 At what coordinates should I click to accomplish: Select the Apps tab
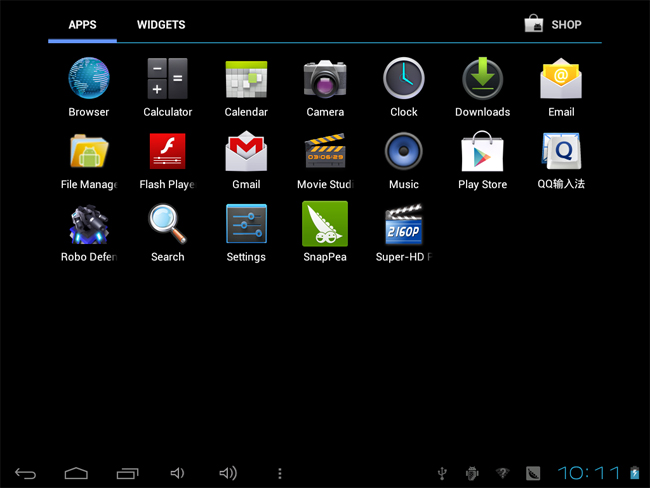click(82, 25)
